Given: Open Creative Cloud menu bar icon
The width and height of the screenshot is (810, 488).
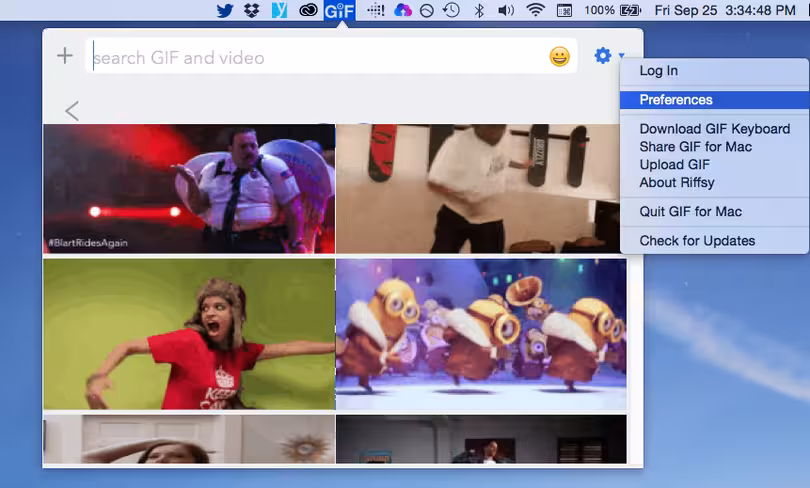Looking at the screenshot, I should coord(308,10).
